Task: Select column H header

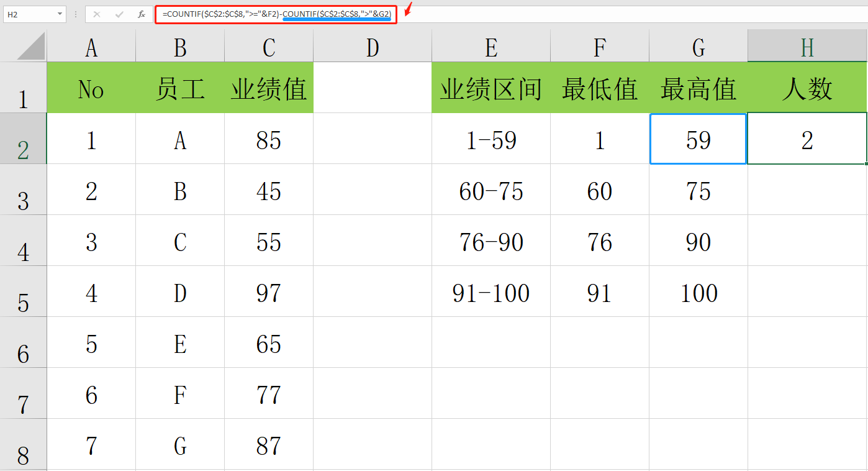Action: click(807, 46)
